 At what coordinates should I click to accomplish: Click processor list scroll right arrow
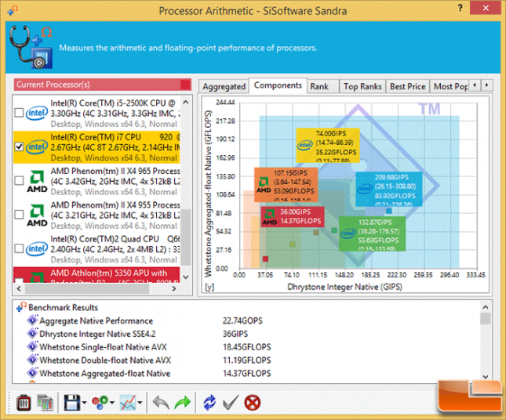point(174,288)
